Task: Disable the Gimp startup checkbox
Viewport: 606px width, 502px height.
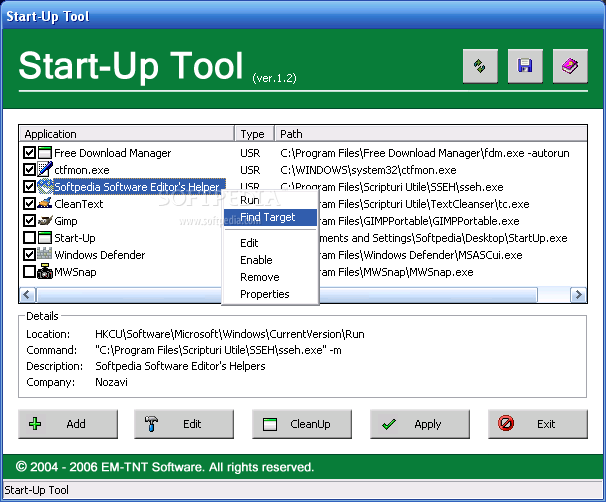Action: pos(29,221)
